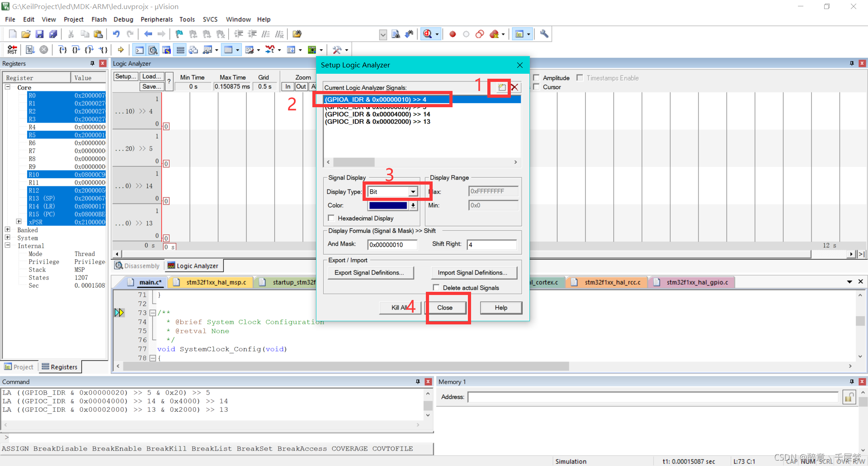Open the editor tab list dropdown arrow
Viewport: 868px width, 466px height.
coord(849,282)
